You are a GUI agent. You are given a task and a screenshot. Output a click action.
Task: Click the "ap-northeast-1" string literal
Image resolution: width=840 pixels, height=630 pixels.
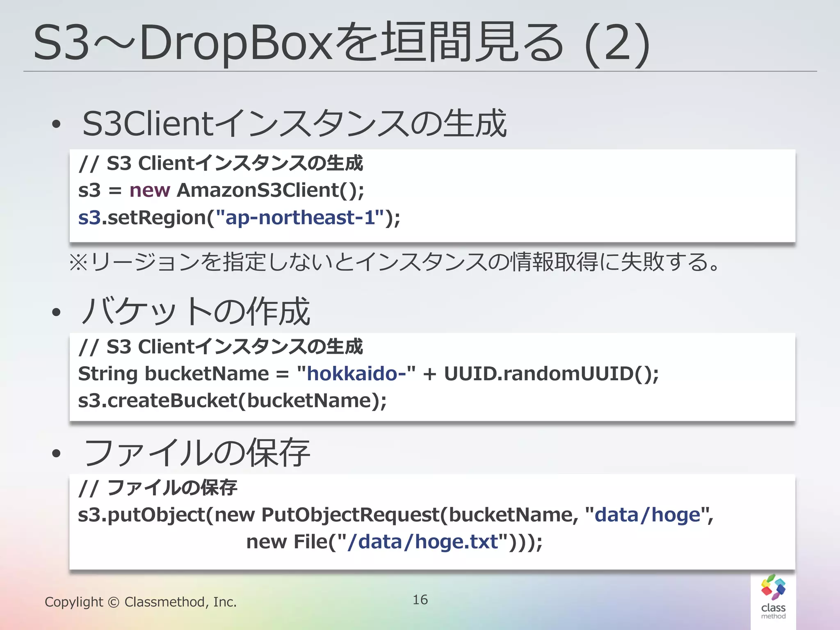(300, 217)
